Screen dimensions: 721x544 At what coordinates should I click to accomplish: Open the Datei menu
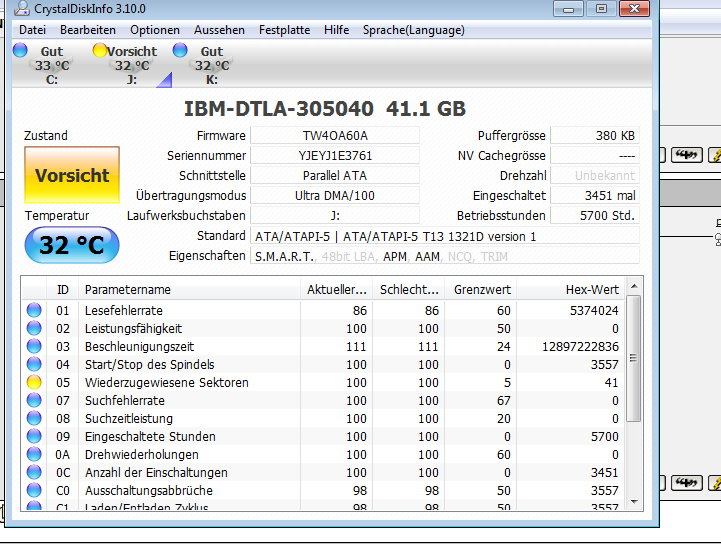(32, 30)
